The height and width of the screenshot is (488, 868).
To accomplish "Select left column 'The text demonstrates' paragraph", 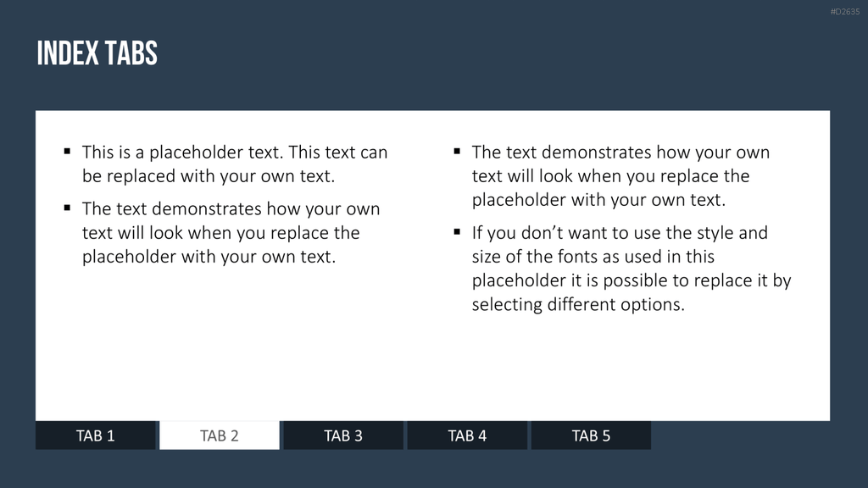I will pyautogui.click(x=231, y=232).
